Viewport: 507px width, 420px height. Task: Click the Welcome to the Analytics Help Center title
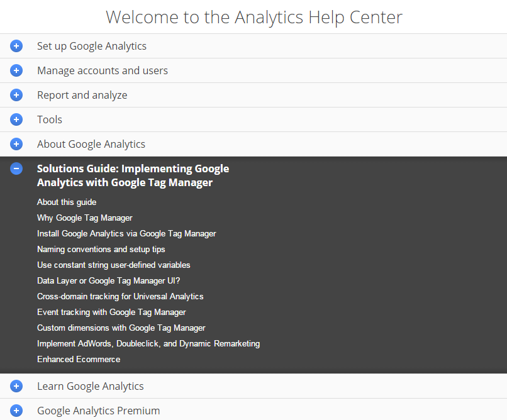click(253, 17)
